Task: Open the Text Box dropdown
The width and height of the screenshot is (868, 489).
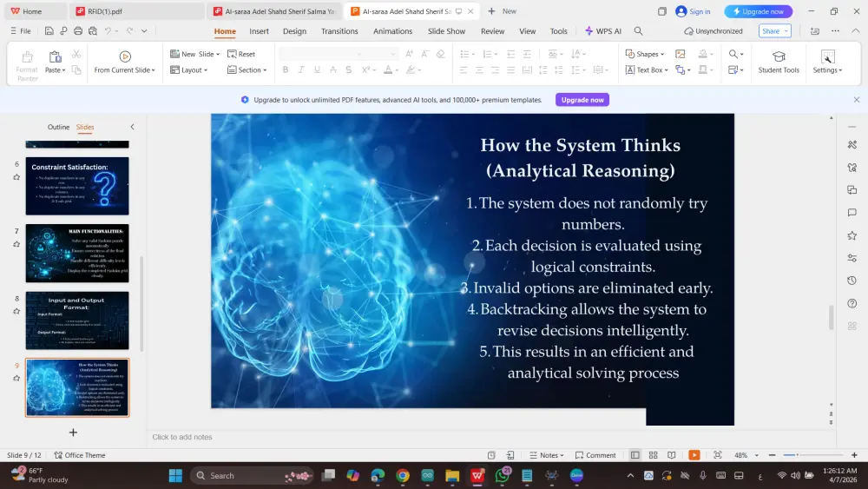Action: (x=646, y=69)
